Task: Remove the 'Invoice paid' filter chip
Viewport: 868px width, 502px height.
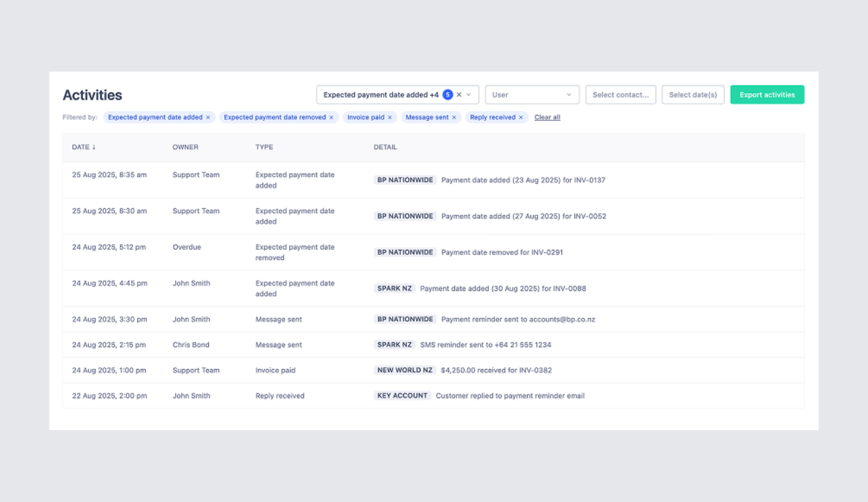Action: point(390,117)
